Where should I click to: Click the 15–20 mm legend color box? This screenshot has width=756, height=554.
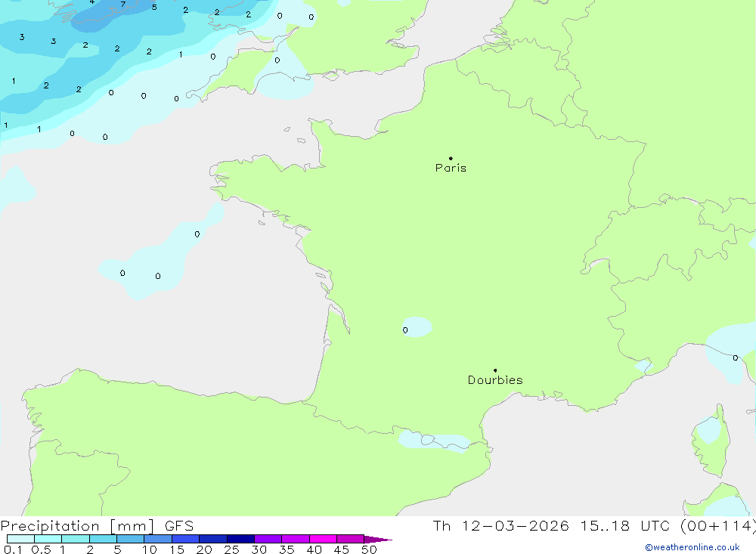point(186,539)
